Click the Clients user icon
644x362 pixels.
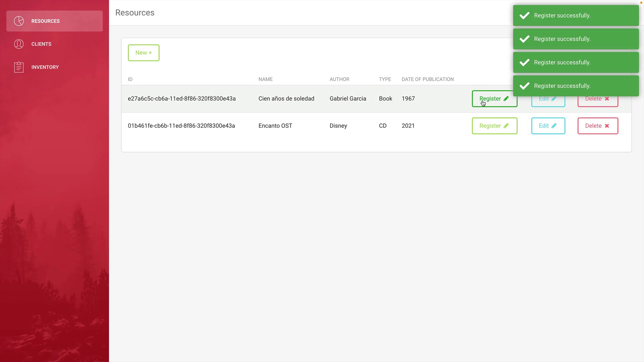pos(19,44)
